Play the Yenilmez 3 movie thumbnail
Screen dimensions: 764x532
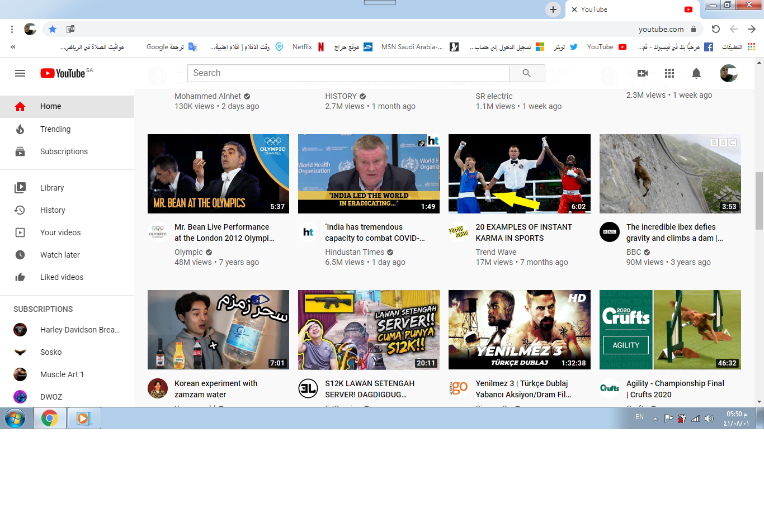pyautogui.click(x=520, y=330)
